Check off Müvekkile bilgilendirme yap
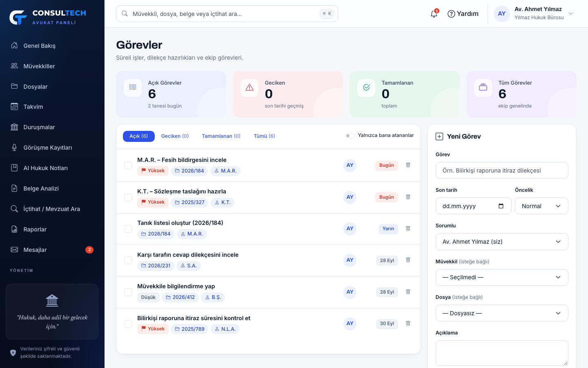Screen dimensions: 588x368 (128, 292)
